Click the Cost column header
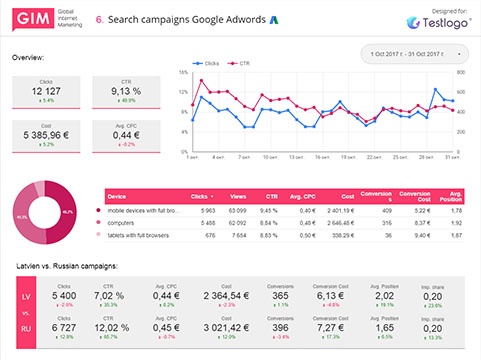This screenshot has height=360, width=481. 348,197
